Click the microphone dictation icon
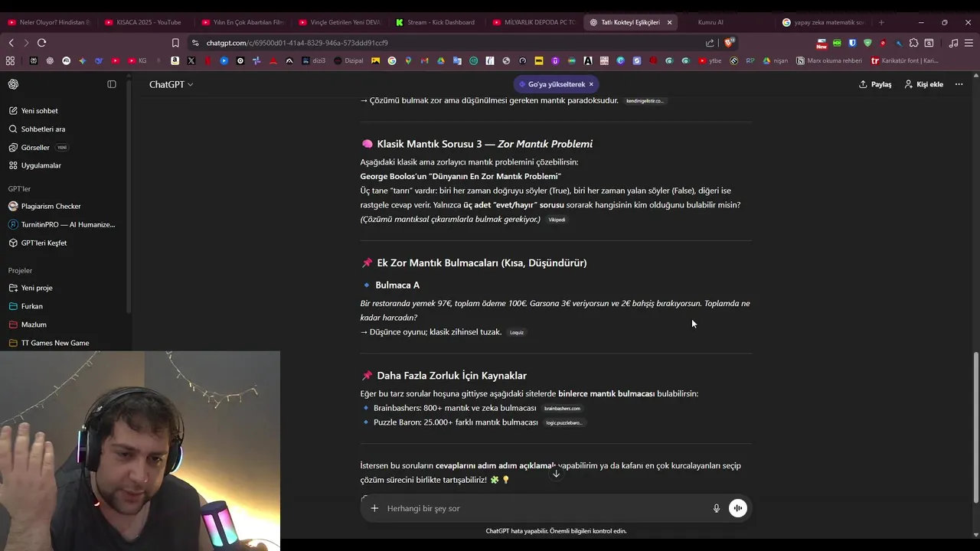This screenshot has width=980, height=551. (x=717, y=508)
